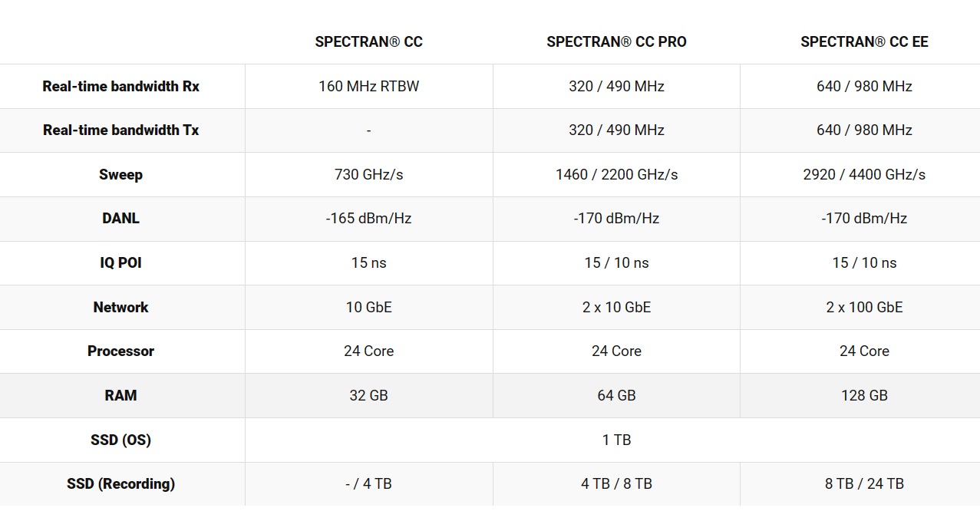The width and height of the screenshot is (980, 521).
Task: Click the DANL row label
Action: tap(120, 219)
